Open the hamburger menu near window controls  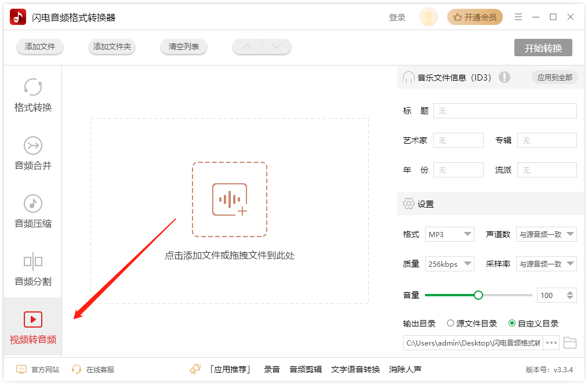tap(518, 17)
